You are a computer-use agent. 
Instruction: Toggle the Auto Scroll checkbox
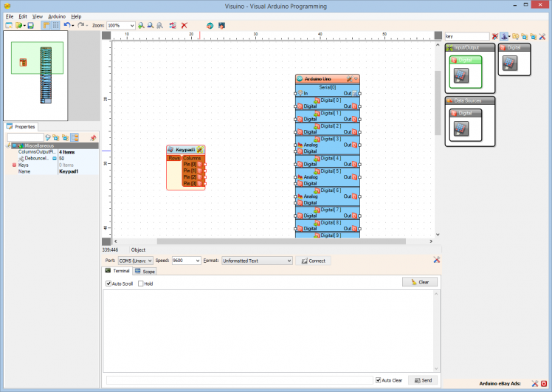coord(108,283)
